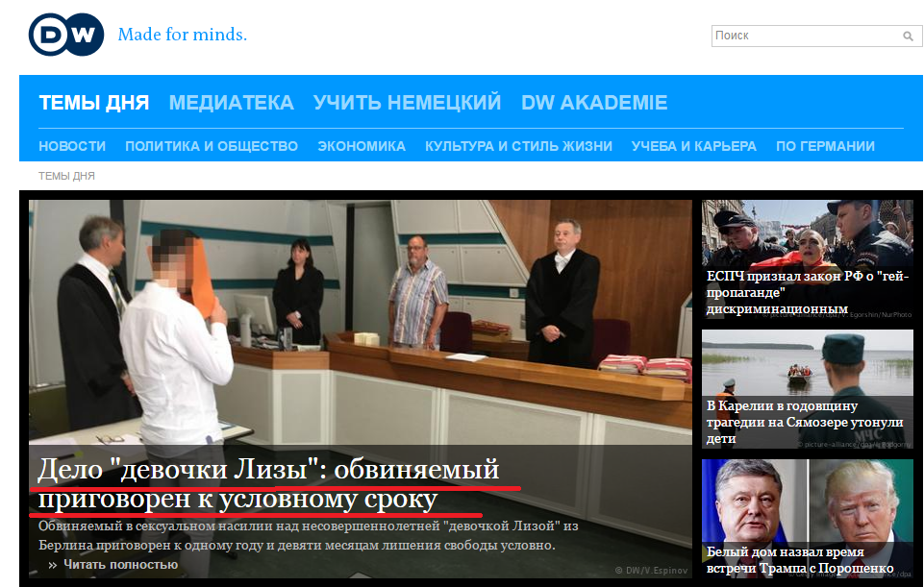
Task: Go to the DW AKADEMIE tab
Action: (593, 103)
